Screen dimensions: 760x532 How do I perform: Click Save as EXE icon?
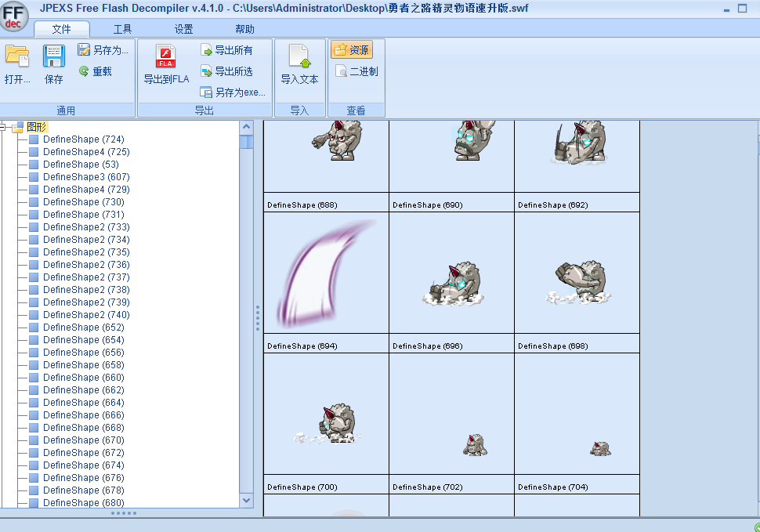click(x=207, y=92)
